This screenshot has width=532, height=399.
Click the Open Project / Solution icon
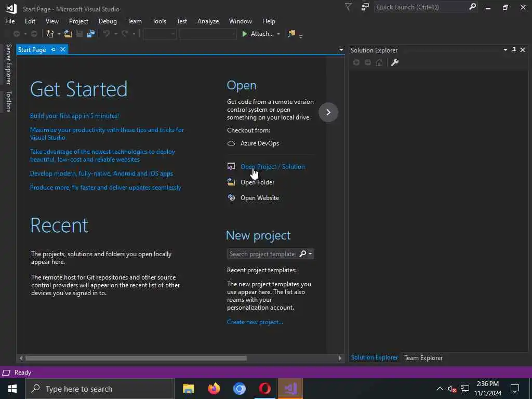(x=231, y=167)
